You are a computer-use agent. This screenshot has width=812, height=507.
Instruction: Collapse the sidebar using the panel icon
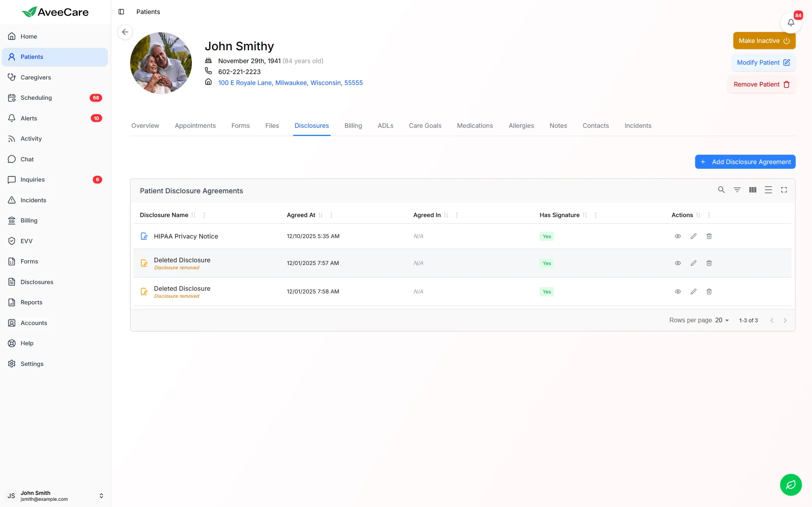[x=121, y=12]
